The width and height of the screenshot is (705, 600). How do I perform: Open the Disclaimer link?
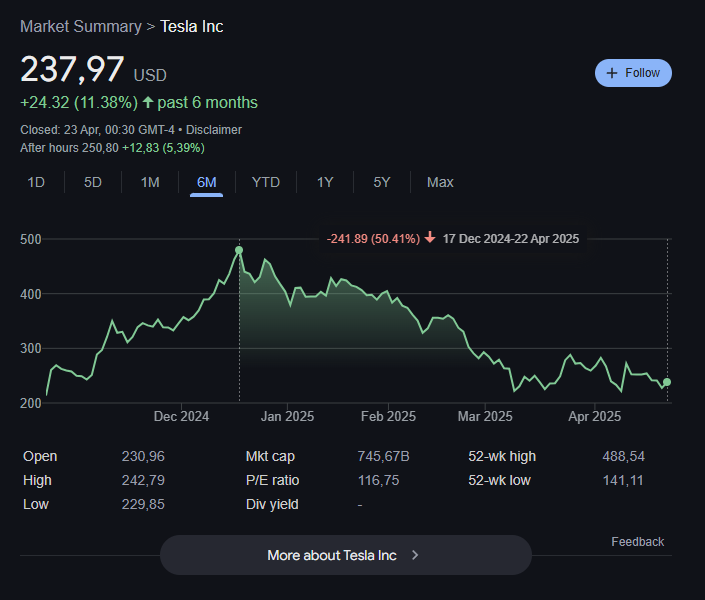214,130
